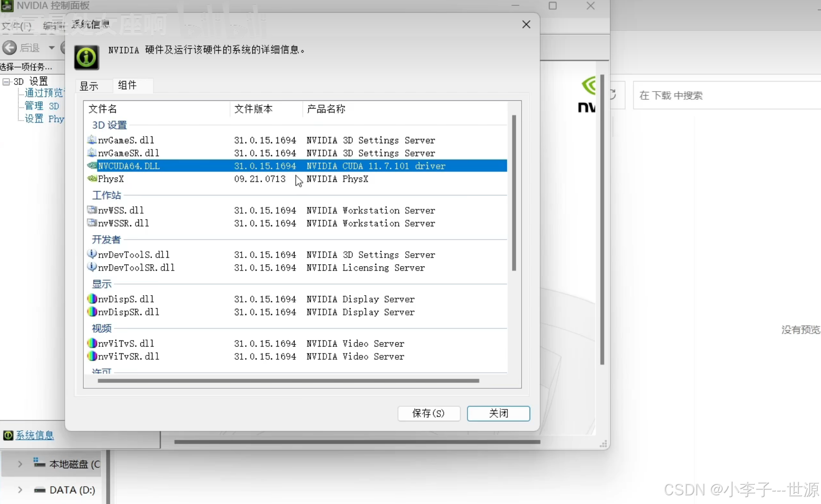Select the nvViTvSR.dll file name

[128, 357]
